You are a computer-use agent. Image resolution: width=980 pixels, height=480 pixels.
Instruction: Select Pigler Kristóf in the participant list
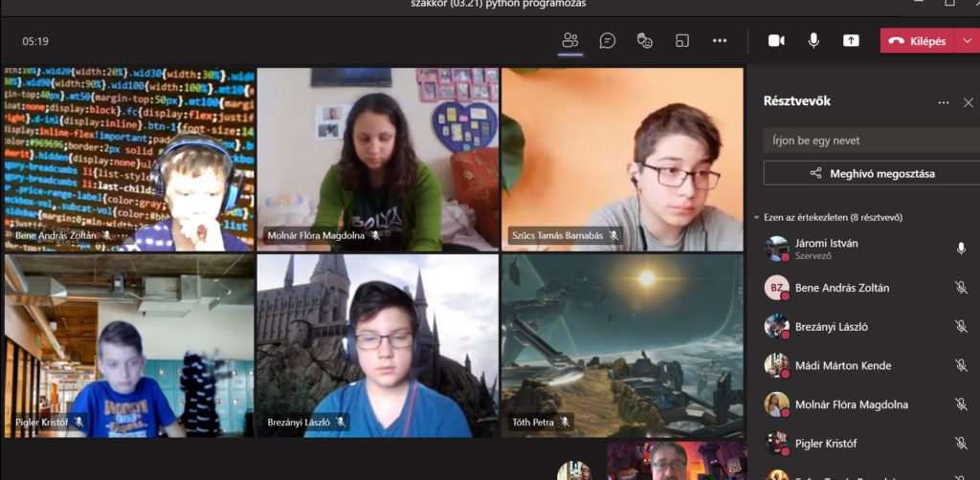click(866, 443)
